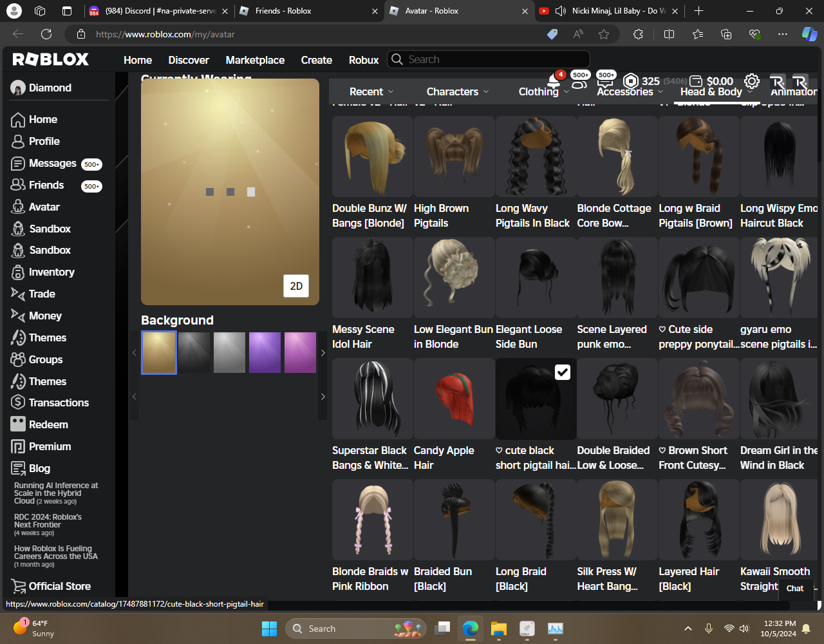Click the Roblox search field

pyautogui.click(x=489, y=59)
